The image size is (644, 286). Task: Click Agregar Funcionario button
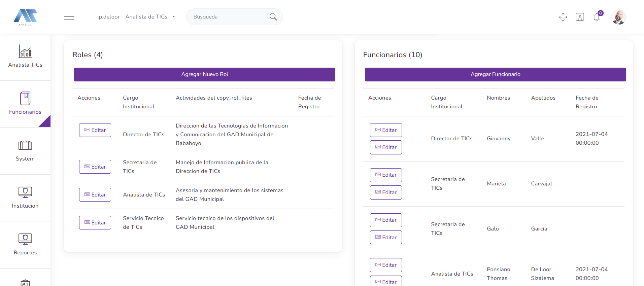[495, 74]
